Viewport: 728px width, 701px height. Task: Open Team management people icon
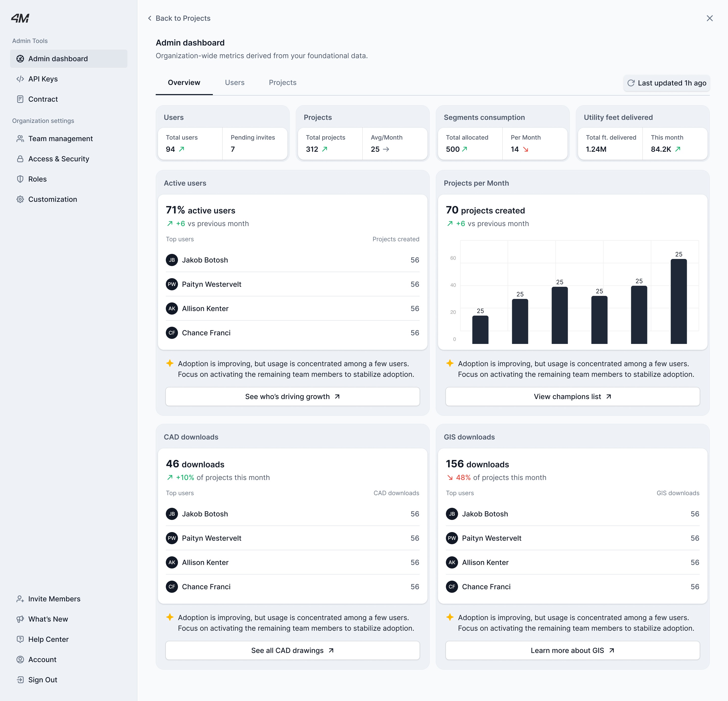pyautogui.click(x=20, y=139)
